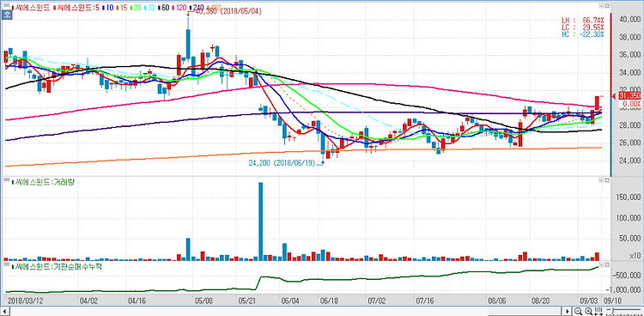The height and width of the screenshot is (316, 644).
Task: Select the 20-day moving average legend
Action: [x=136, y=8]
